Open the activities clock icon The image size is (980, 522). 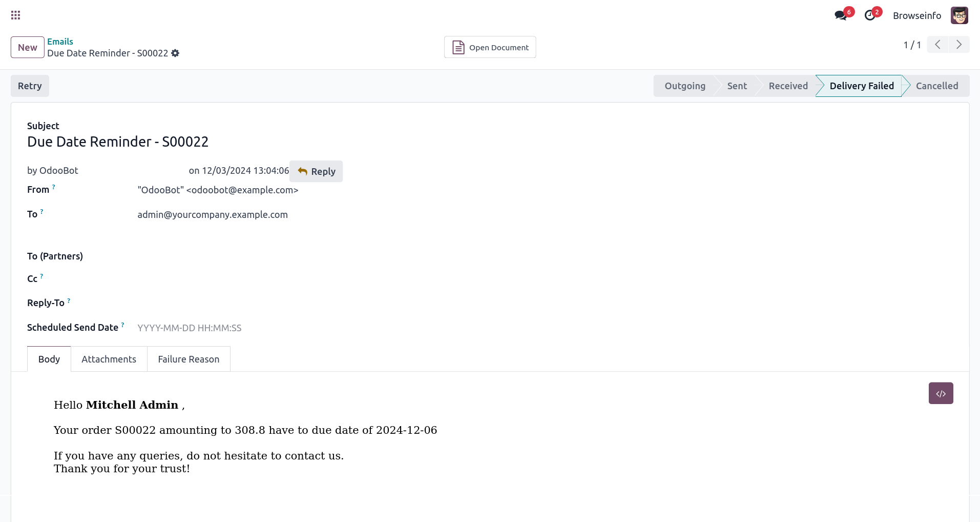[x=870, y=15]
